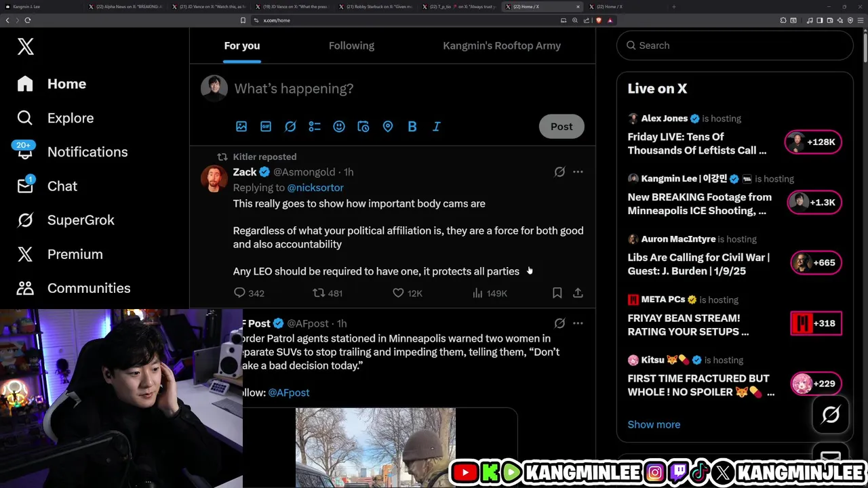Bookmark Zack's post
The width and height of the screenshot is (868, 488).
click(557, 293)
